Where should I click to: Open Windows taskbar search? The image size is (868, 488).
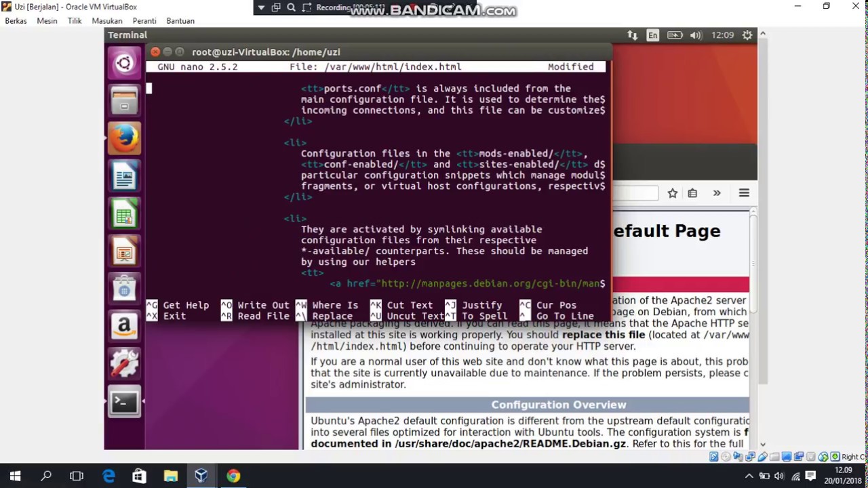point(46,476)
